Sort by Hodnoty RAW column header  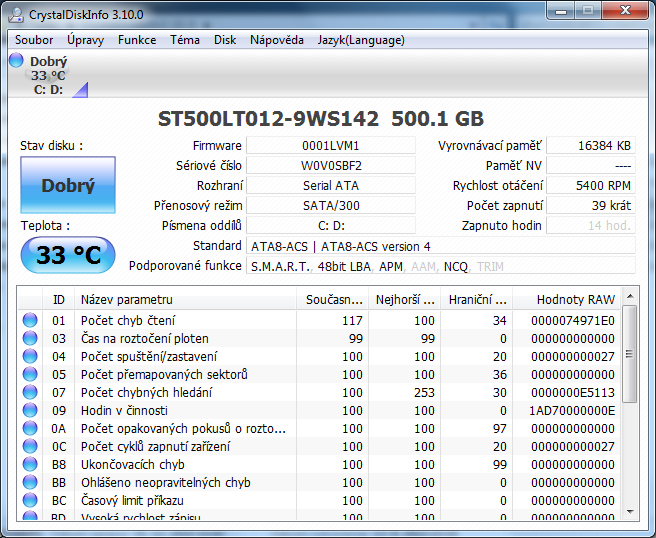pos(575,299)
